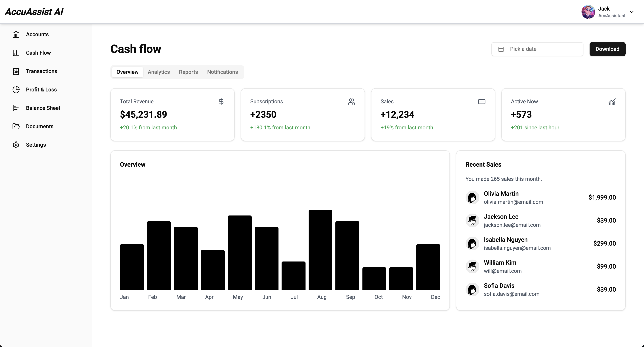Select the Accounts icon in the sidebar
This screenshot has height=347, width=644.
[x=16, y=34]
